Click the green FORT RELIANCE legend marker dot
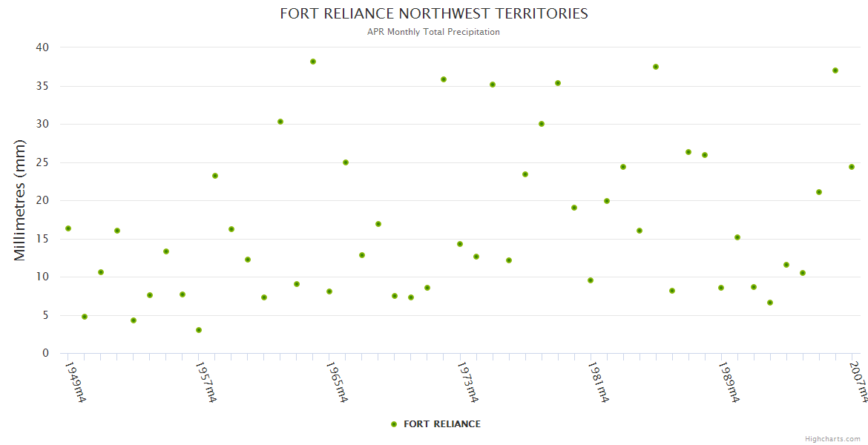The width and height of the screenshot is (868, 445). coord(394,424)
